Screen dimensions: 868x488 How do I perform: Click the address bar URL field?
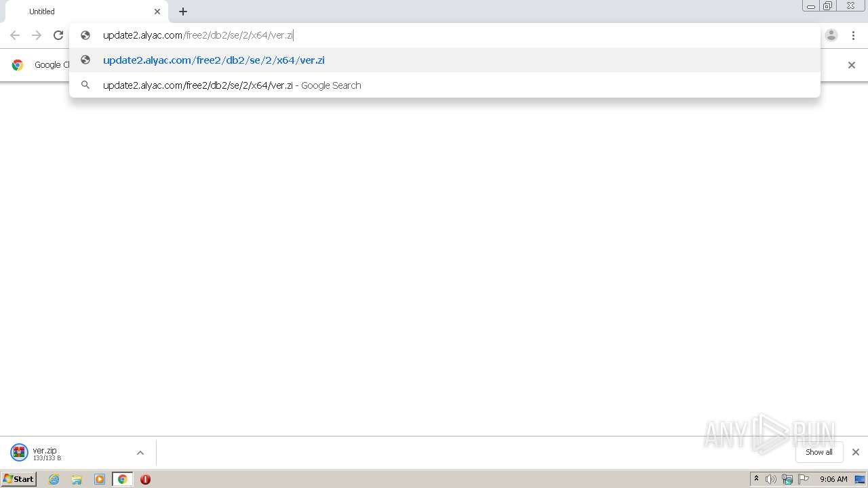(445, 35)
